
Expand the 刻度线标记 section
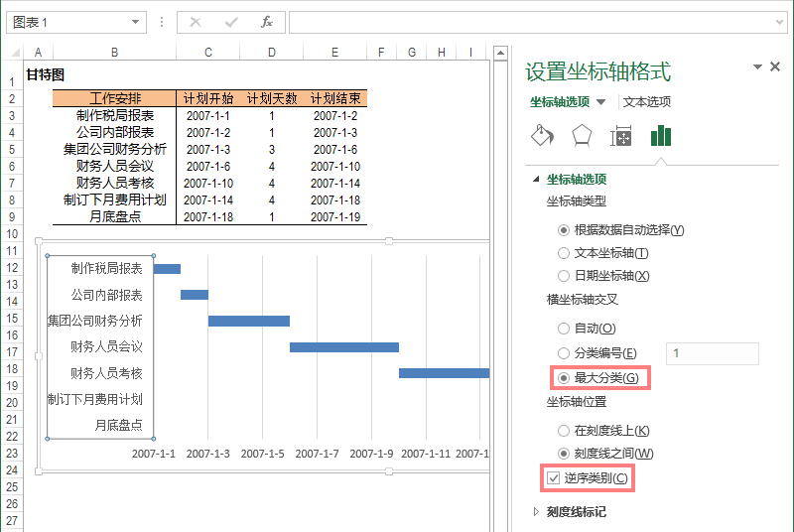[x=536, y=512]
